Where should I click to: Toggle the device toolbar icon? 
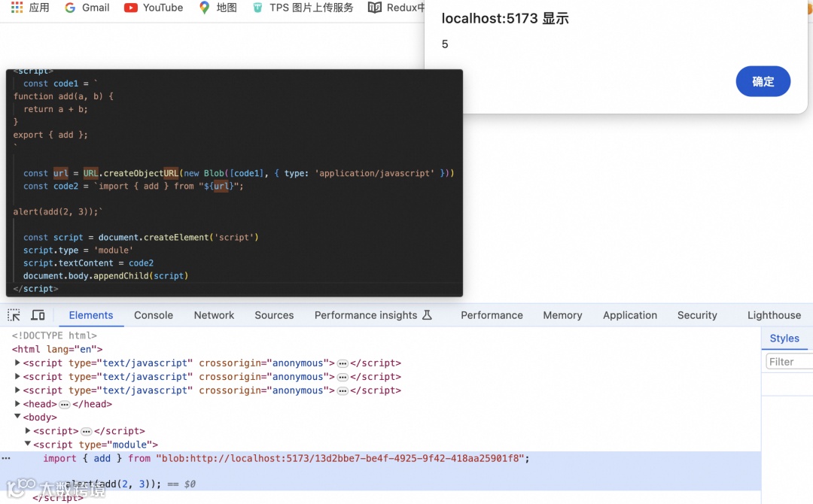[x=38, y=315]
